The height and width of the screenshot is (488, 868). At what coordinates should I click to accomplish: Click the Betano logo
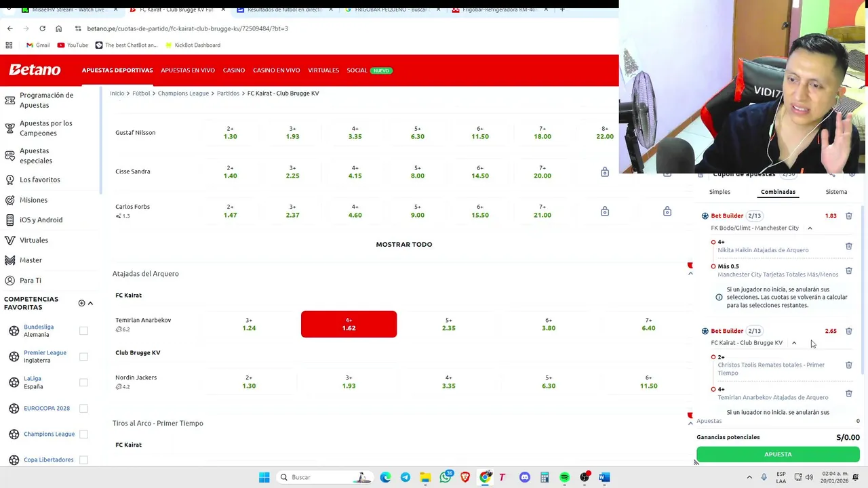35,70
